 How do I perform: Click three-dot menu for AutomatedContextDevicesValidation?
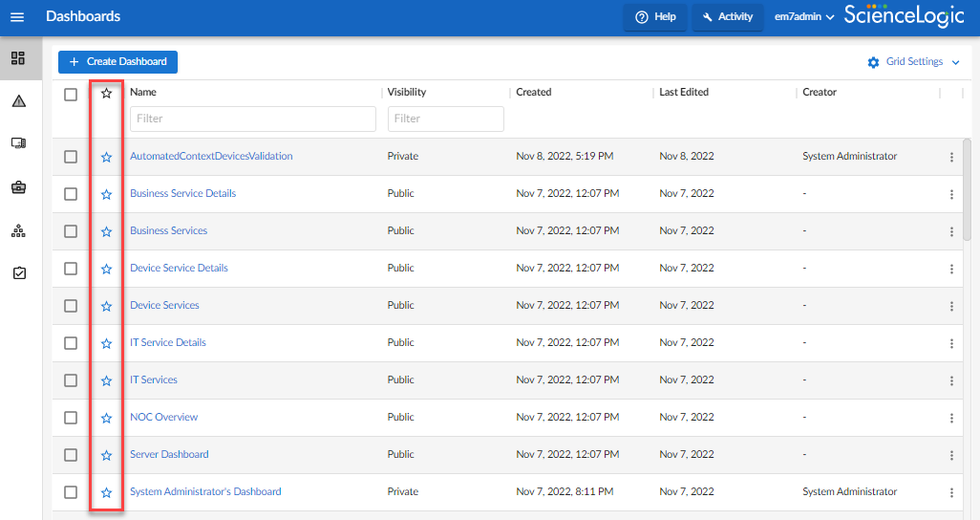pyautogui.click(x=951, y=157)
